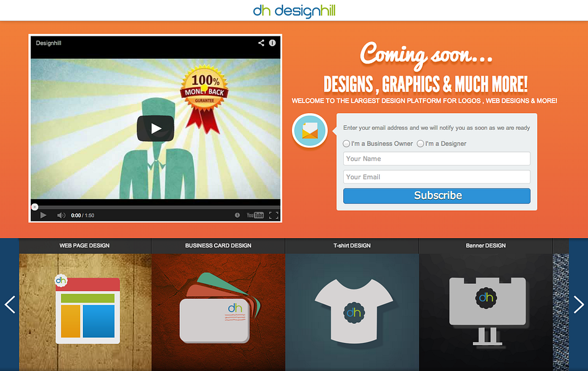Click the banner billboard thumbnail
Screen dimensions: 588x371
pos(487,312)
